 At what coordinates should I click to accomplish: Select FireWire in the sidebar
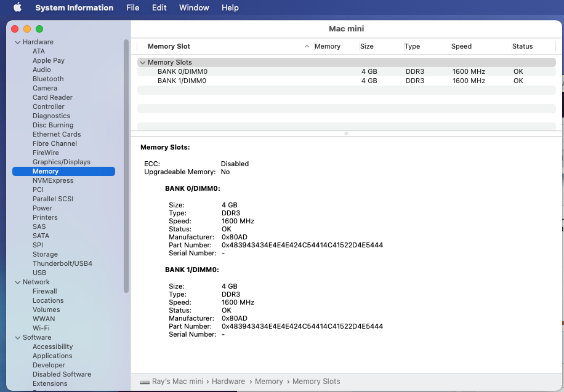click(46, 153)
